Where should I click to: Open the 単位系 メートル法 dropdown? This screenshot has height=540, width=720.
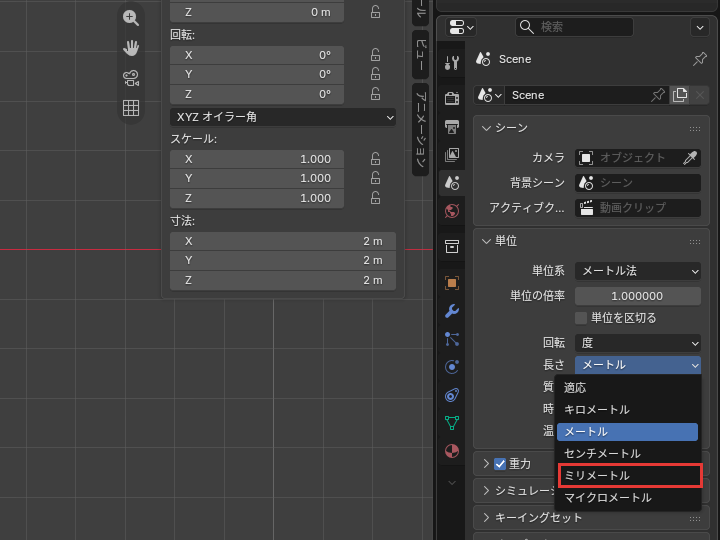(x=638, y=271)
